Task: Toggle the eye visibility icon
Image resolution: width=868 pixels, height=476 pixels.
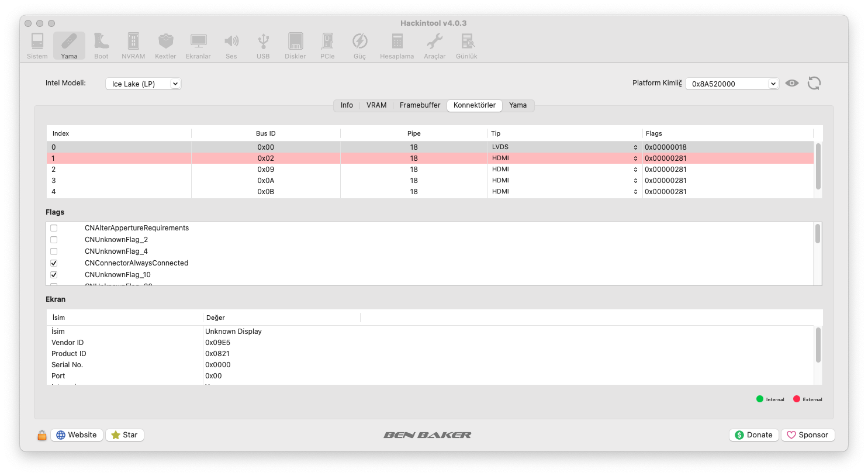Action: [x=791, y=83]
